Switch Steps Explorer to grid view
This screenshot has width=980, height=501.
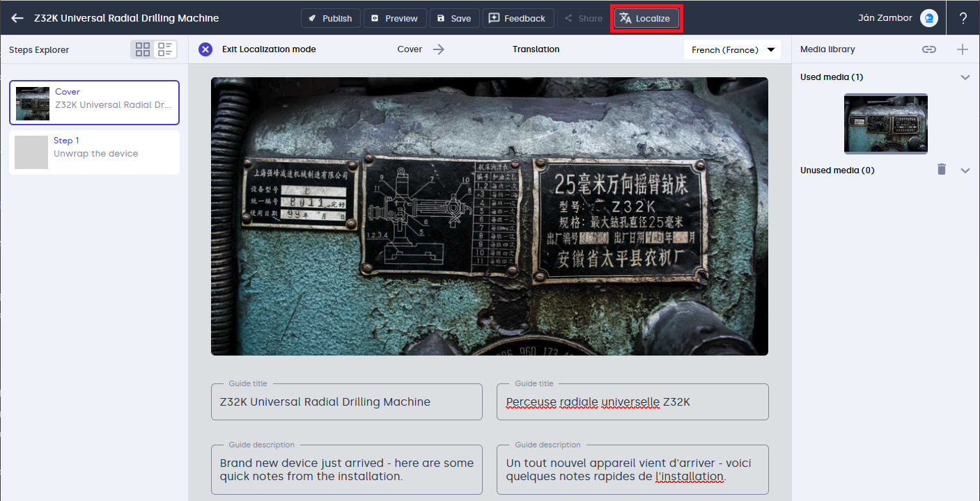tap(143, 49)
